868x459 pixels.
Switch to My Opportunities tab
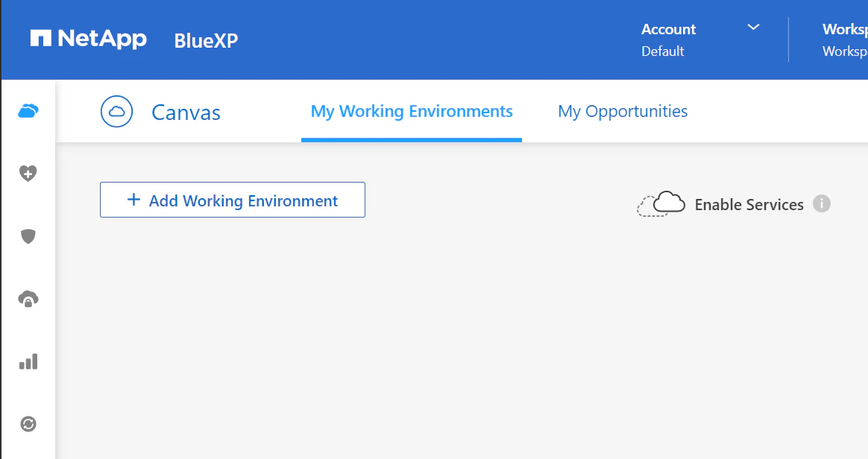623,112
